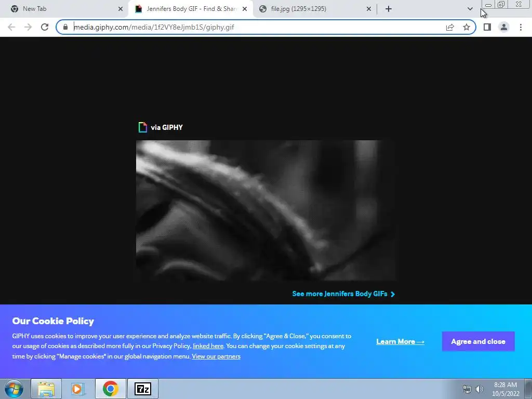Open the volume speaker tray icon
The image size is (532, 399).
(x=480, y=389)
